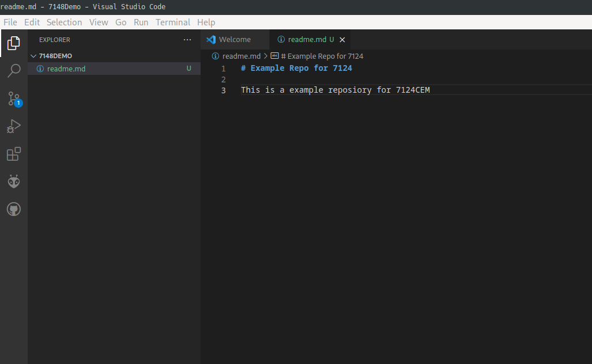Switch to the Welcome tab
Image resolution: width=592 pixels, height=364 pixels.
[234, 40]
